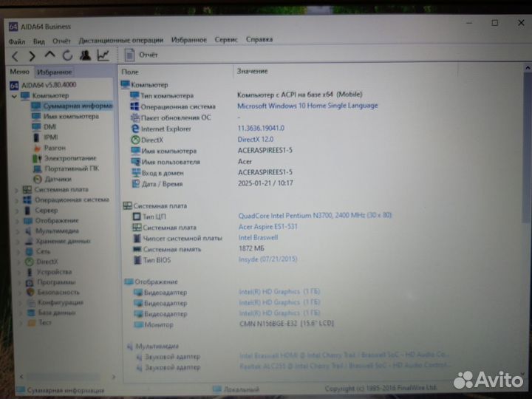This screenshot has width=532, height=399.
Task: Click the Пакет обновления ОС row icon
Action: (x=135, y=117)
